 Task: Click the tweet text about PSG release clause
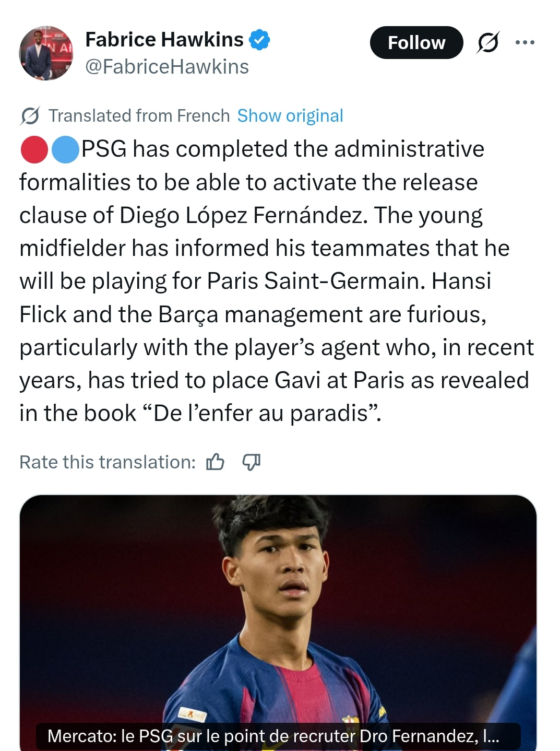(x=277, y=281)
